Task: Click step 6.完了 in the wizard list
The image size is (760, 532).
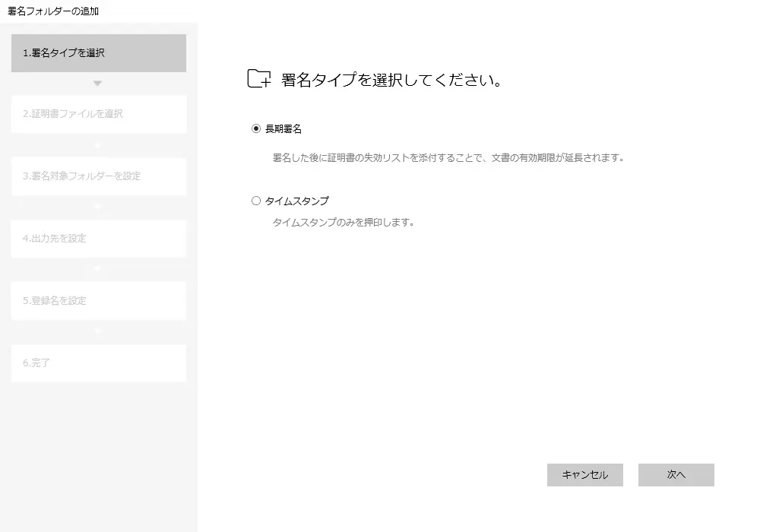Action: pyautogui.click(x=99, y=363)
